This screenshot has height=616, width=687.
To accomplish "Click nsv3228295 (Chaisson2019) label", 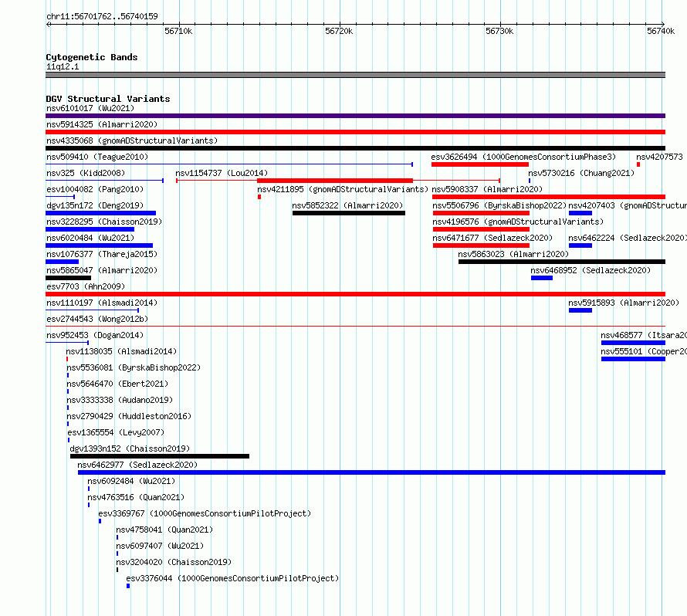I will pyautogui.click(x=104, y=222).
